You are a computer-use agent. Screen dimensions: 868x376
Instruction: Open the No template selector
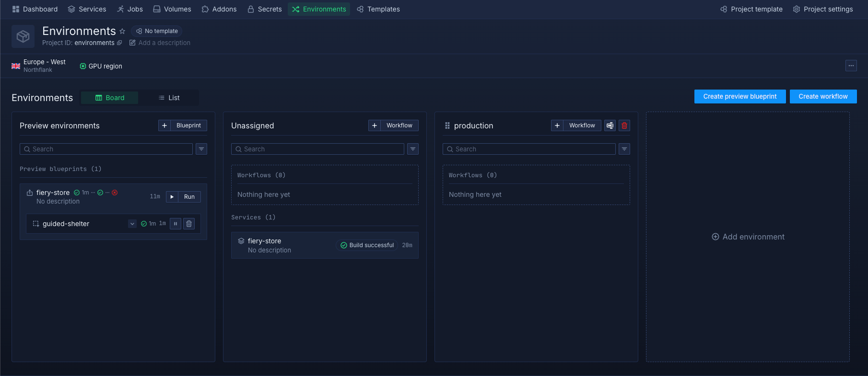pyautogui.click(x=157, y=31)
